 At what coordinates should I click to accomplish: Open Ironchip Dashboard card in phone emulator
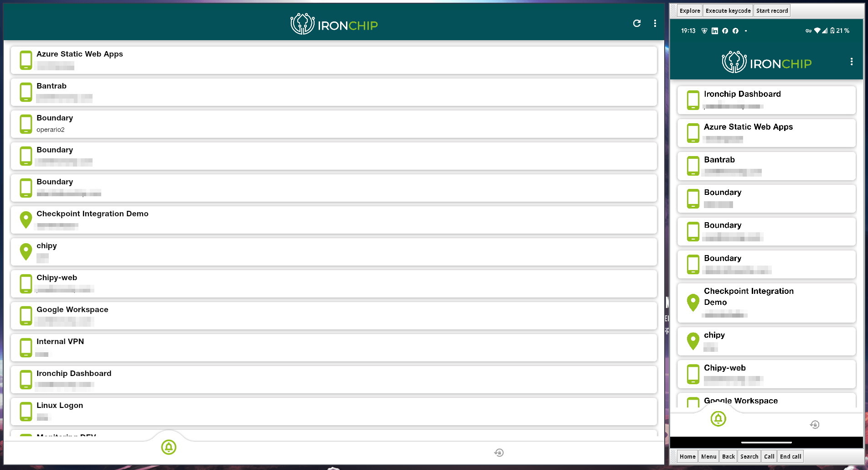(x=766, y=100)
